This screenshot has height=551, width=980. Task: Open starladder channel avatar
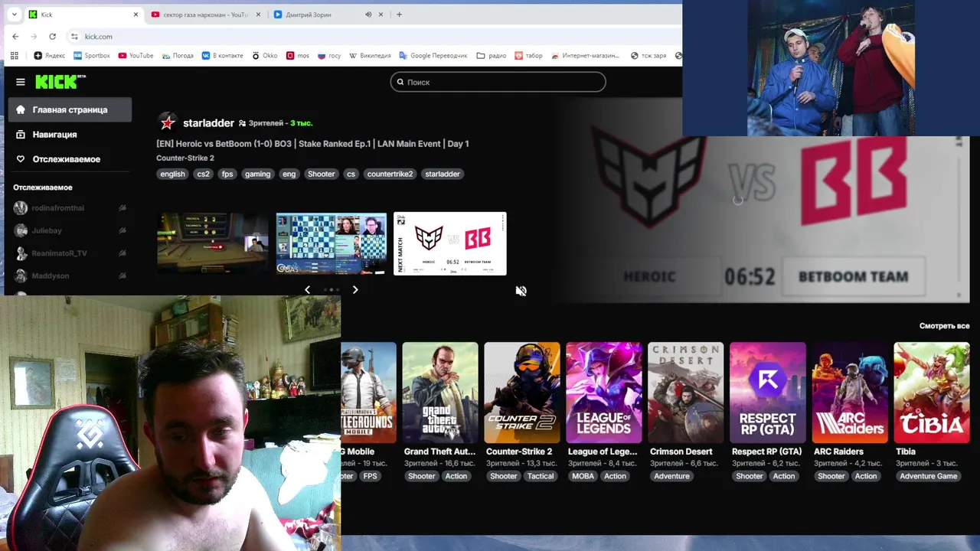tap(167, 122)
